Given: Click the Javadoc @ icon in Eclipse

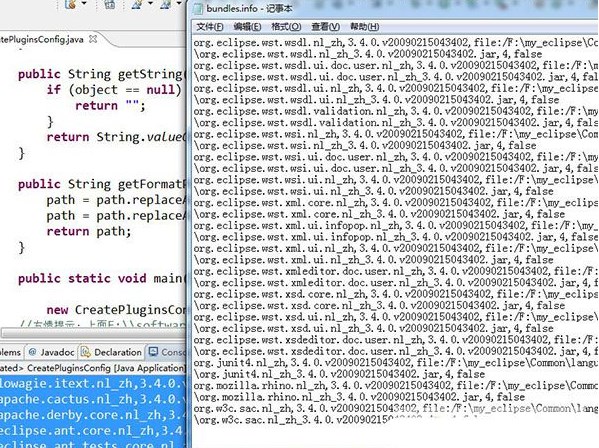Looking at the screenshot, I should coord(32,352).
